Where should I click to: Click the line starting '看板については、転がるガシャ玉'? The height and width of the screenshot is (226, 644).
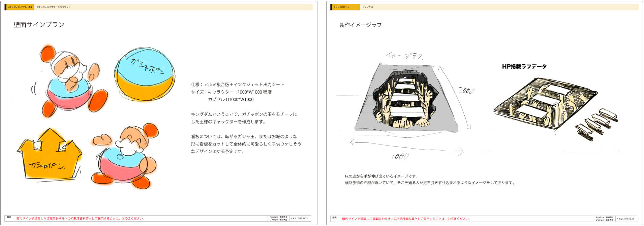pos(244,136)
